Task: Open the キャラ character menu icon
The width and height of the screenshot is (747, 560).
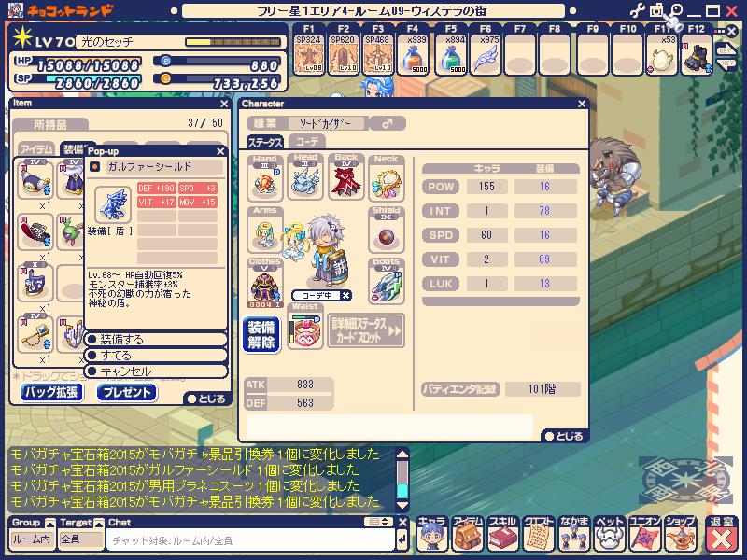Action: pyautogui.click(x=431, y=534)
